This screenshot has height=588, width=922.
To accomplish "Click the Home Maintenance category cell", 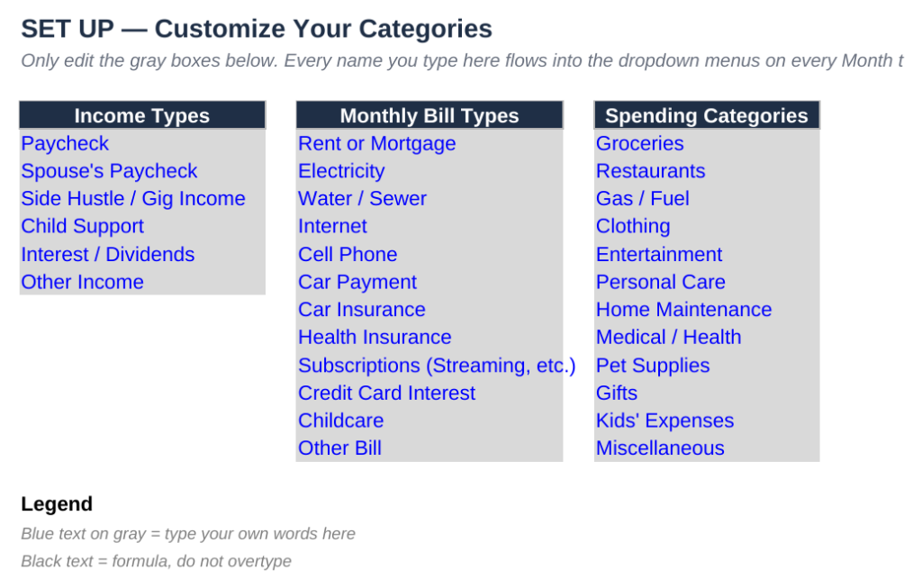I will (x=706, y=309).
